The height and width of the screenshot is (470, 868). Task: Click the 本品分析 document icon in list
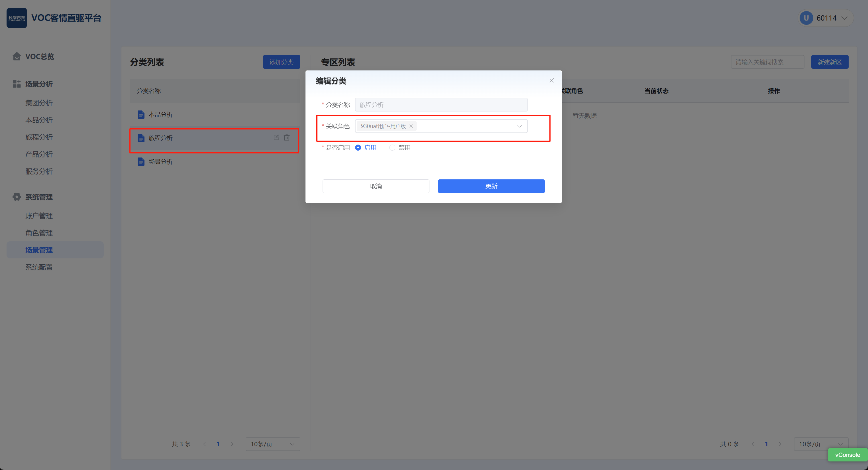tap(141, 115)
